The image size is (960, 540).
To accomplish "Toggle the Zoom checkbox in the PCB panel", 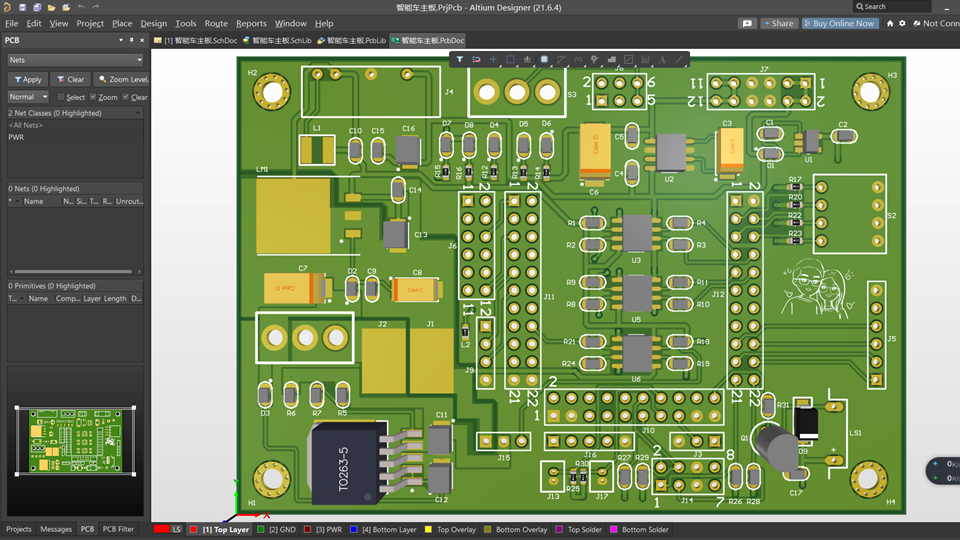I will (x=93, y=97).
